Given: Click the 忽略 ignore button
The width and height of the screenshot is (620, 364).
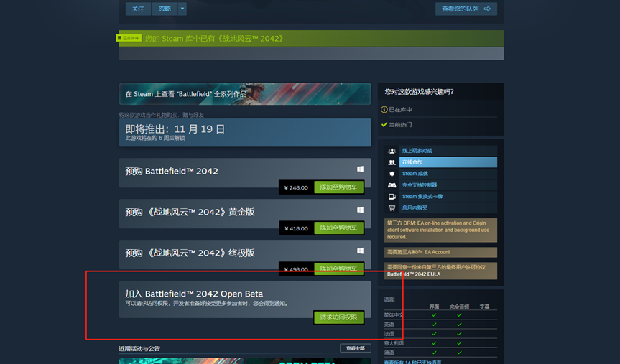Looking at the screenshot, I should [x=165, y=9].
